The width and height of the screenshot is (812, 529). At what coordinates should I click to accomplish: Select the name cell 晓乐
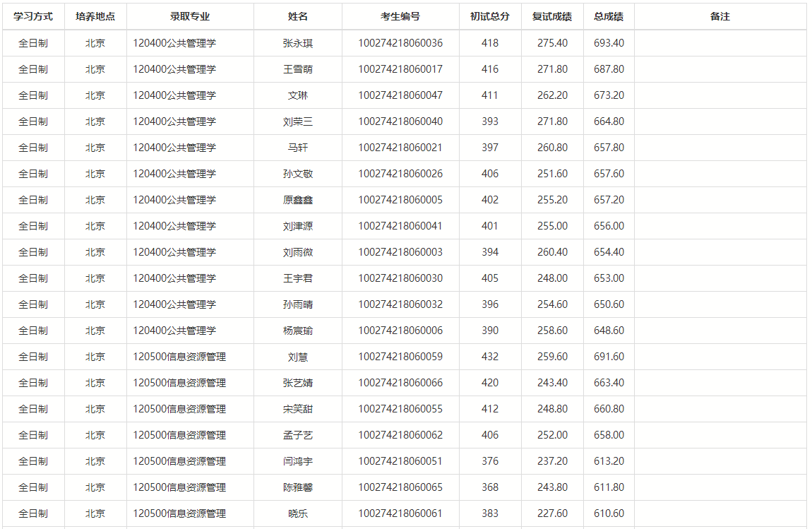click(x=298, y=513)
